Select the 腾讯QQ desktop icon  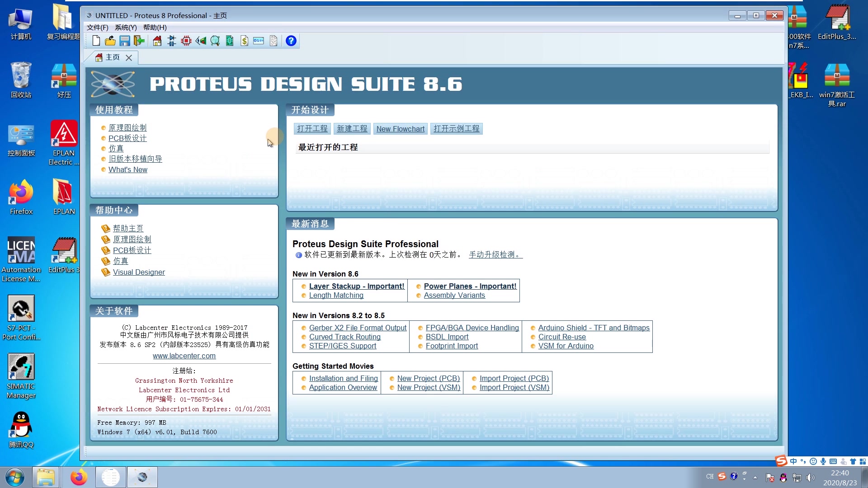[x=21, y=430]
